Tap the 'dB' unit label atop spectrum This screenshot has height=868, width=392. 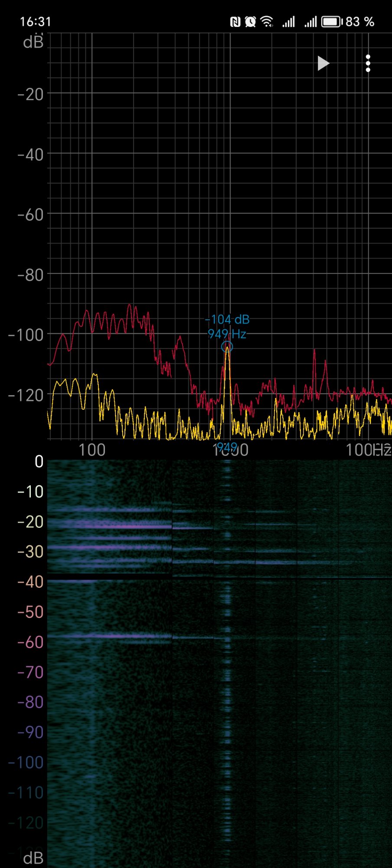(33, 43)
